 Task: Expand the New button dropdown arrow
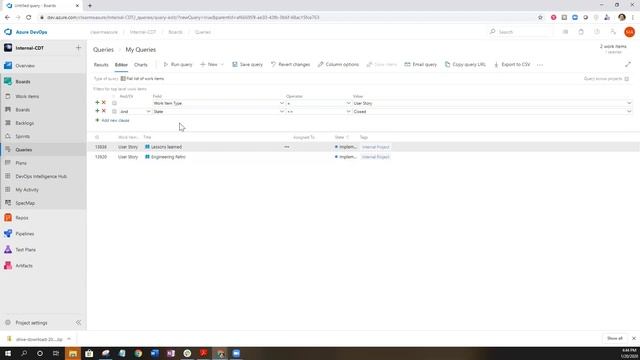[222, 64]
